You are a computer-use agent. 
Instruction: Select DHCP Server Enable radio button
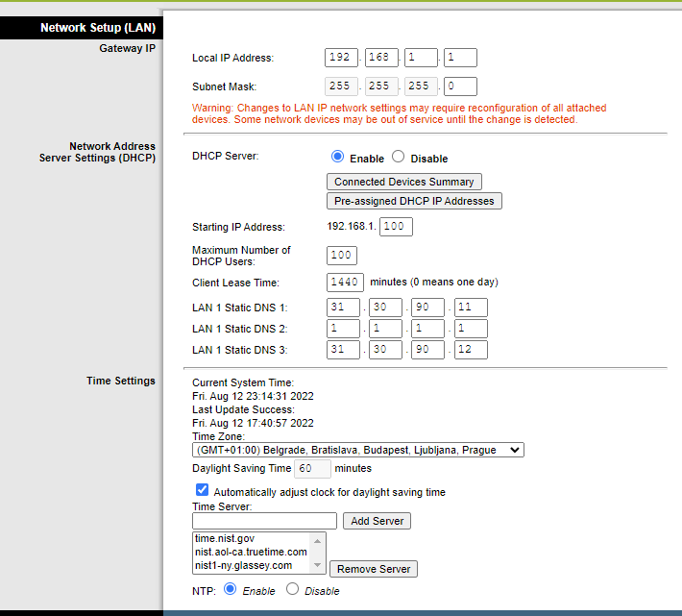pyautogui.click(x=337, y=157)
